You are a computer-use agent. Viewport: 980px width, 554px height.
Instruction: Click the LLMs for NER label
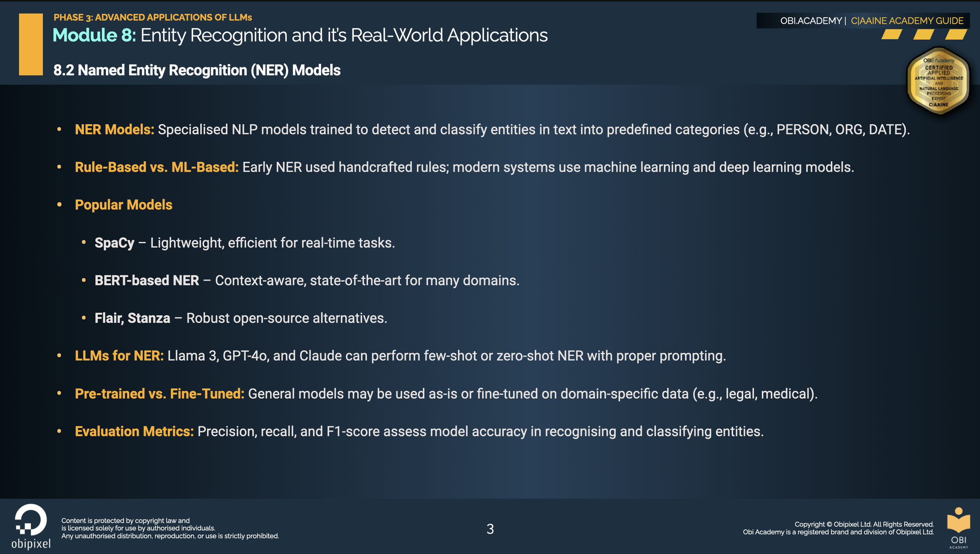pos(119,355)
